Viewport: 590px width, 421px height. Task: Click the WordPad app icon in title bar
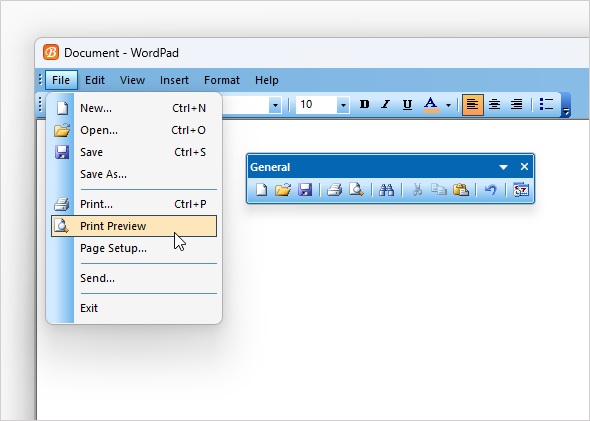(51, 52)
